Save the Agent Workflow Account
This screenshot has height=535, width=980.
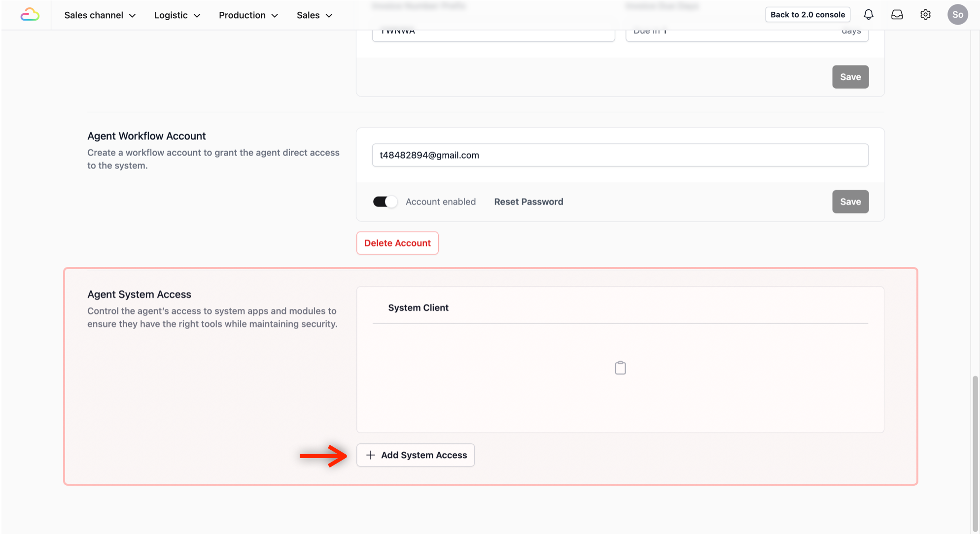(850, 201)
